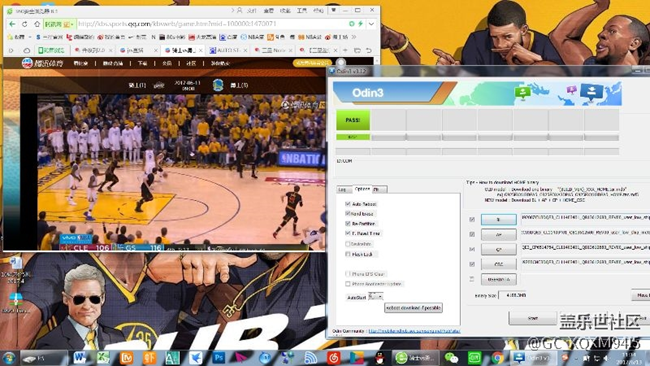Click the green PASS! progress box

353,120
